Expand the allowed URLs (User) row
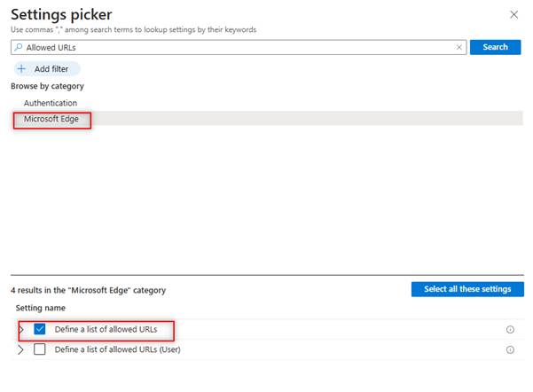The image size is (533, 392). [20, 349]
